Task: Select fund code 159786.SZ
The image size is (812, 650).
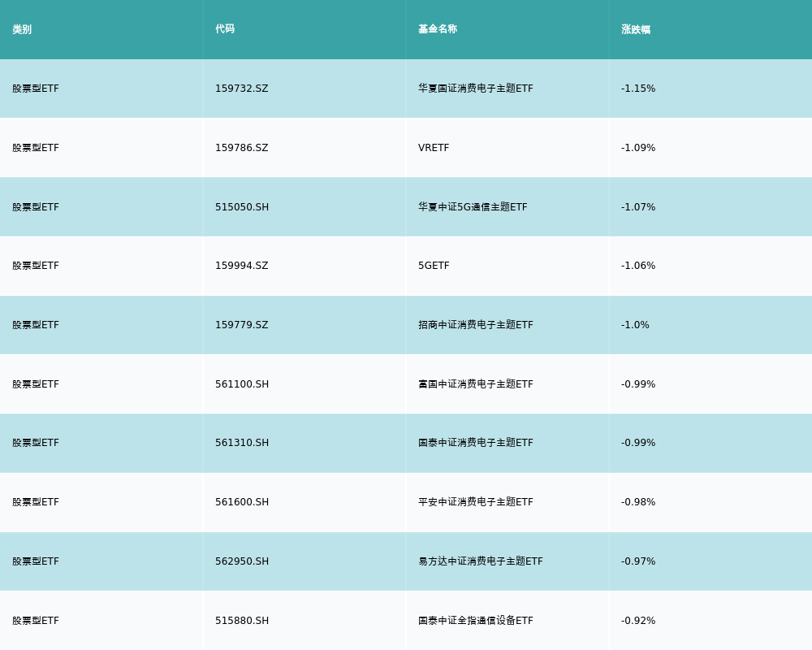Action: tap(242, 148)
